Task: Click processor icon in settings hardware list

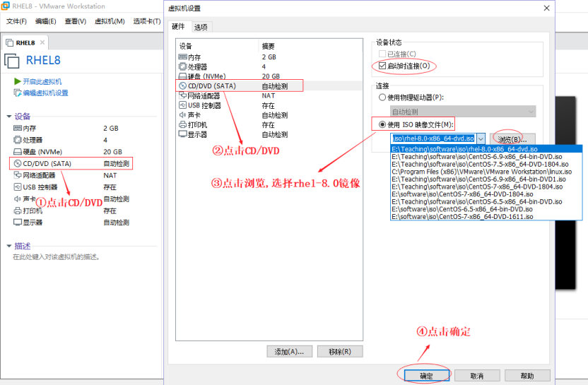Action: coord(182,66)
